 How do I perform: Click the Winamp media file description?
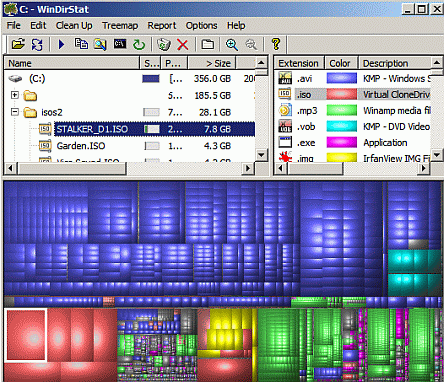(x=397, y=110)
